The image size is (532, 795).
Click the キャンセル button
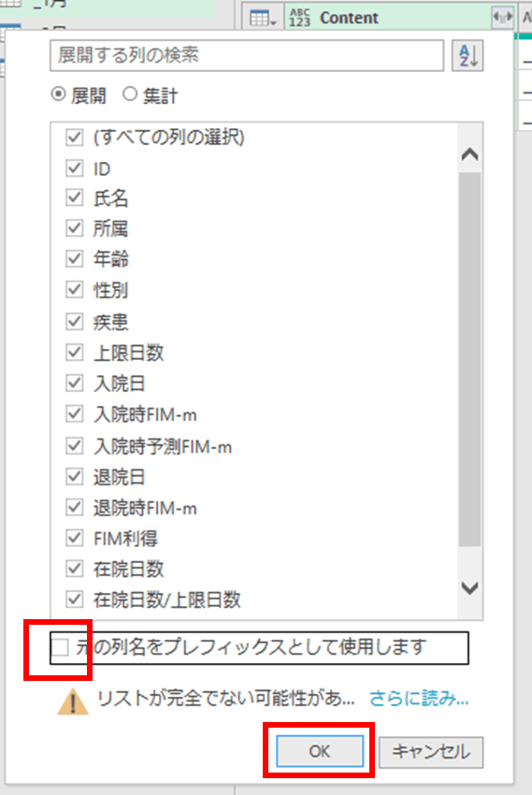click(431, 751)
